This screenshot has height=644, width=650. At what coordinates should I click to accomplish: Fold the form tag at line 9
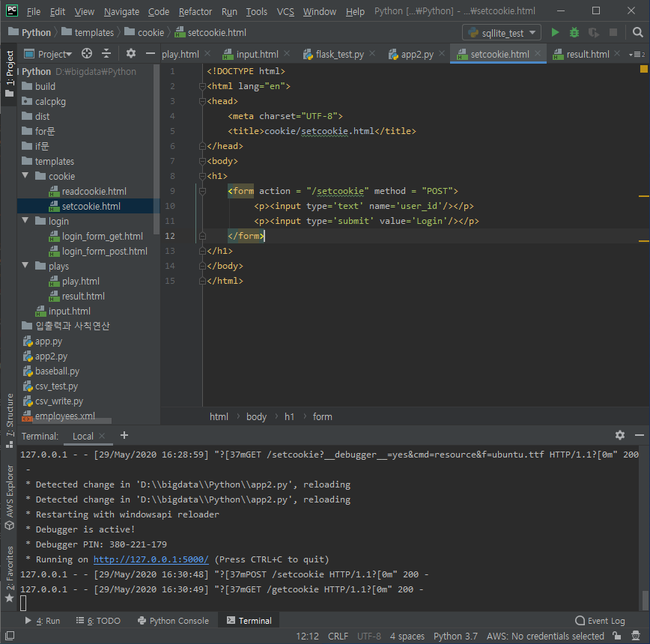coord(202,191)
